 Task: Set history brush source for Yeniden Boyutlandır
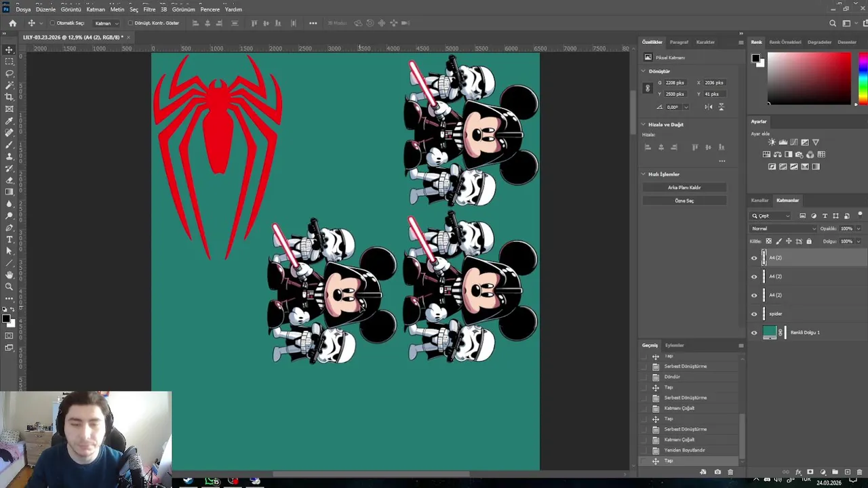(x=644, y=450)
